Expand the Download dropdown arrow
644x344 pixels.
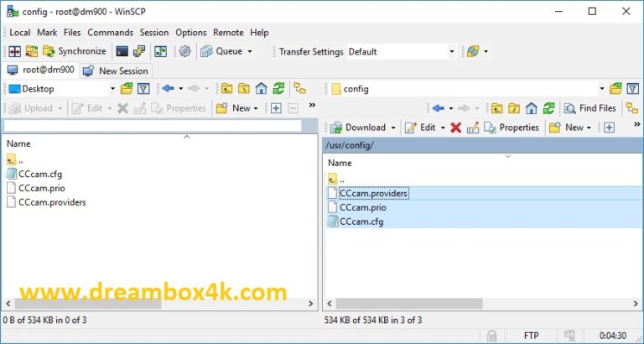(393, 128)
